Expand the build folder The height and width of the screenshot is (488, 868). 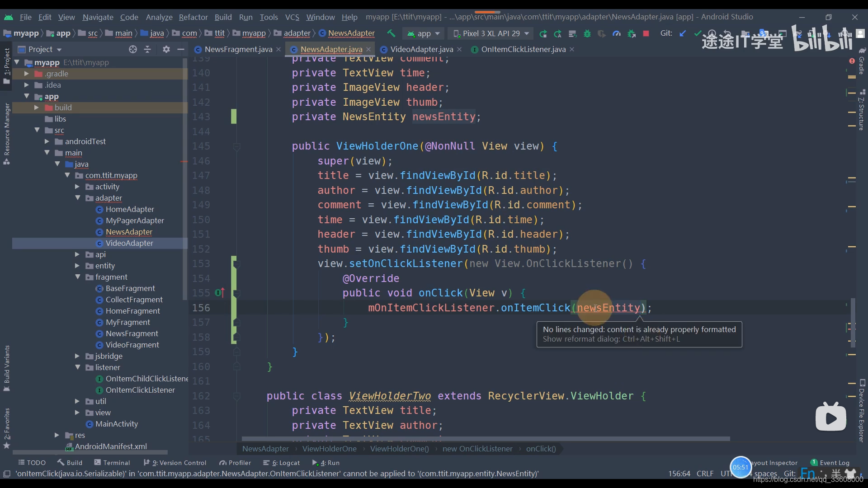[x=37, y=108]
